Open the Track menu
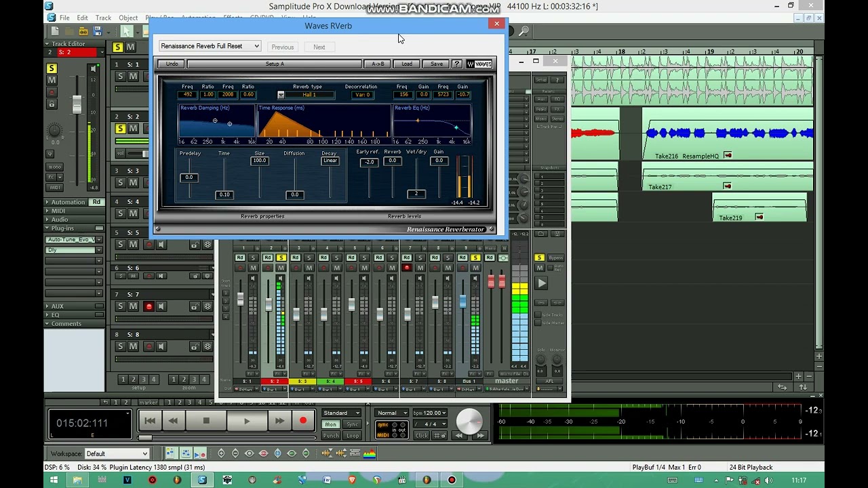The height and width of the screenshot is (488, 868). [x=103, y=18]
